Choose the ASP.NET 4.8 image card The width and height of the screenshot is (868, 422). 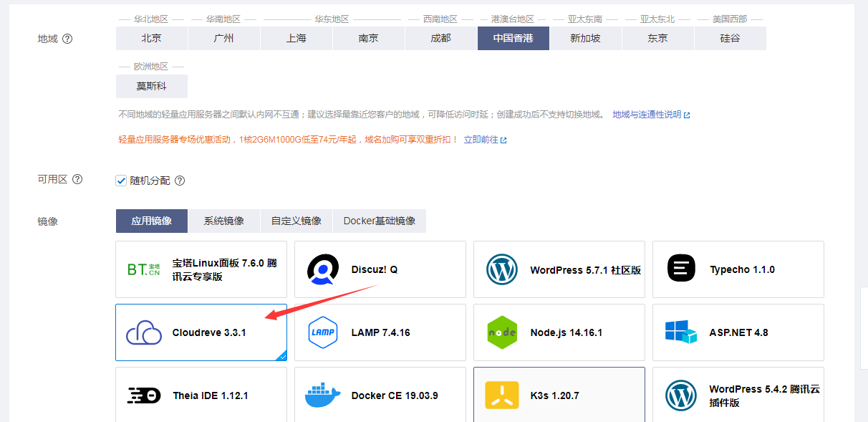click(738, 332)
